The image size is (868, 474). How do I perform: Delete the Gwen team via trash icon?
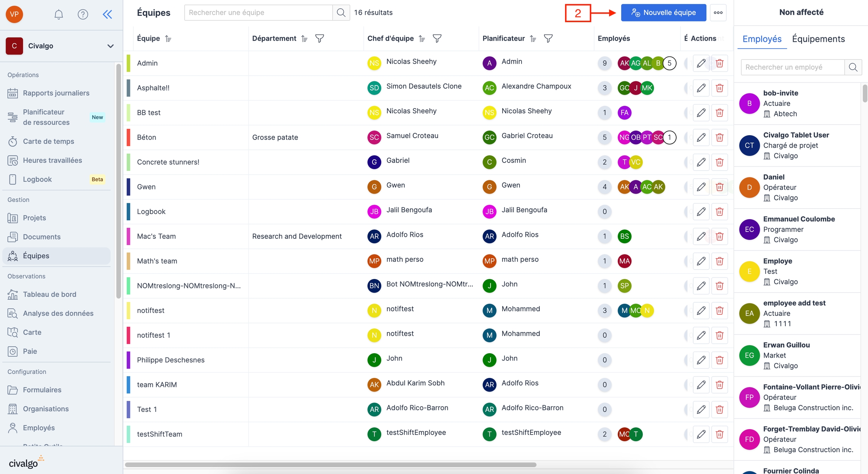coord(719,187)
